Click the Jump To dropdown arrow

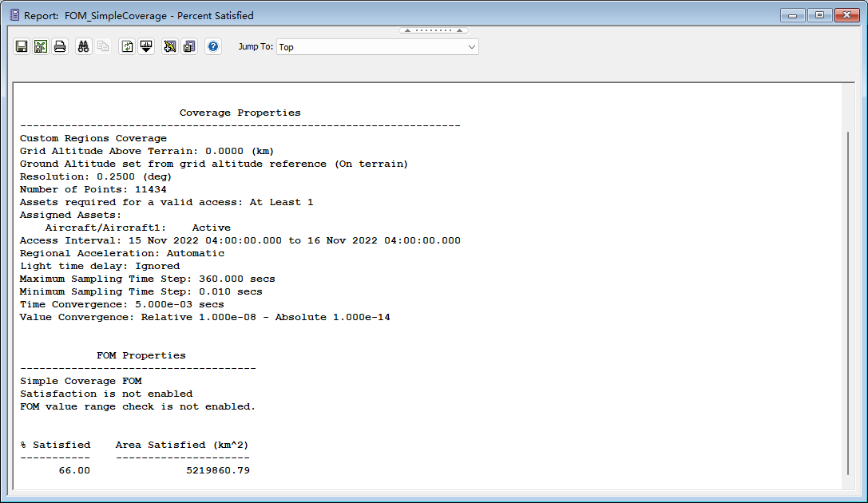(x=471, y=47)
